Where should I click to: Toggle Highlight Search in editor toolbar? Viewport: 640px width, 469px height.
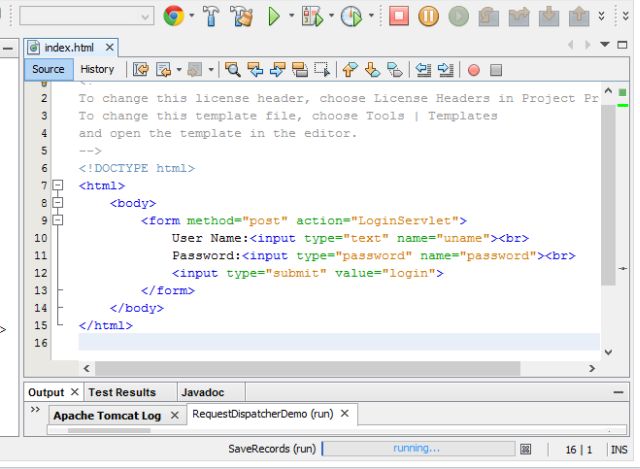coord(300,70)
